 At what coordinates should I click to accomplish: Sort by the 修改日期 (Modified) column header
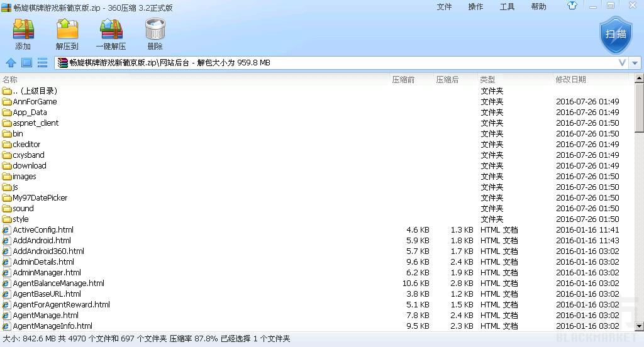tap(591, 79)
